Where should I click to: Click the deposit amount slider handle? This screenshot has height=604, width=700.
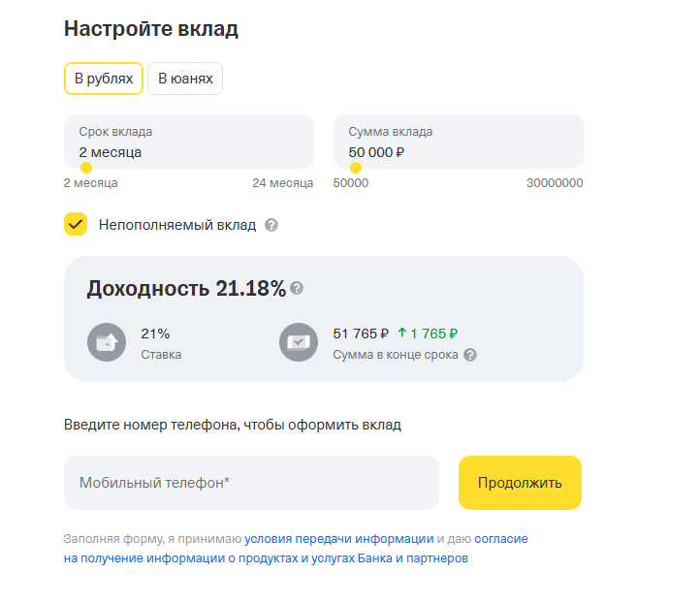[356, 168]
